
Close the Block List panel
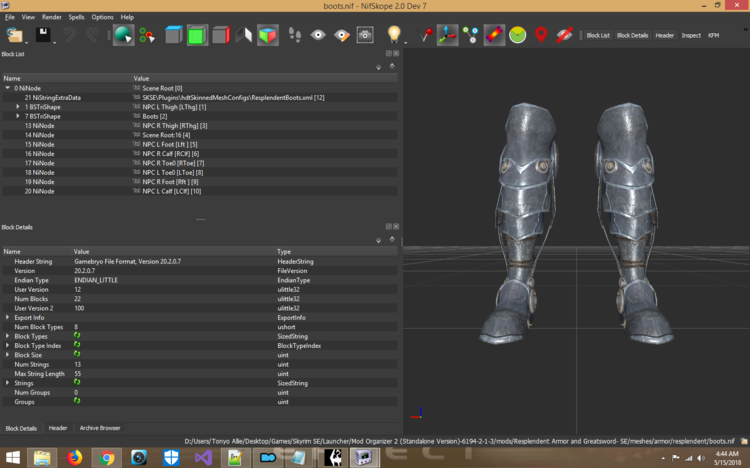point(396,54)
